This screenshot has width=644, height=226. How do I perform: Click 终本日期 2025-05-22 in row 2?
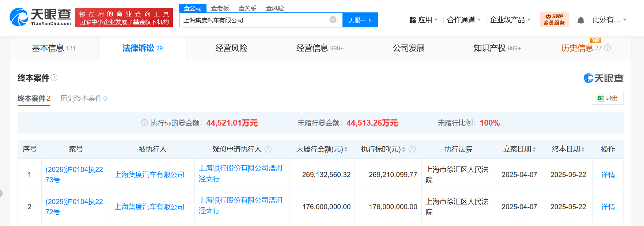(x=568, y=207)
